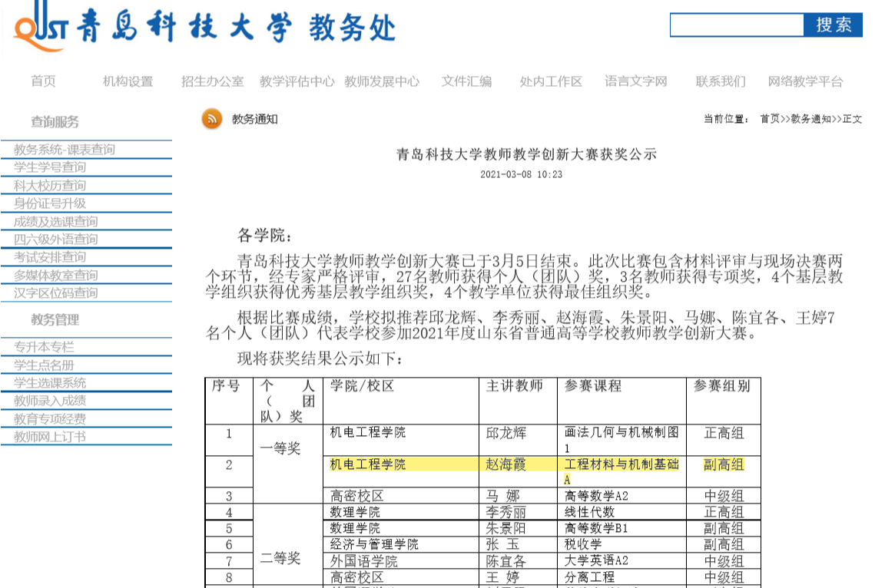Click the 查询服务 sidebar heading
This screenshot has width=885, height=588.
[x=55, y=122]
